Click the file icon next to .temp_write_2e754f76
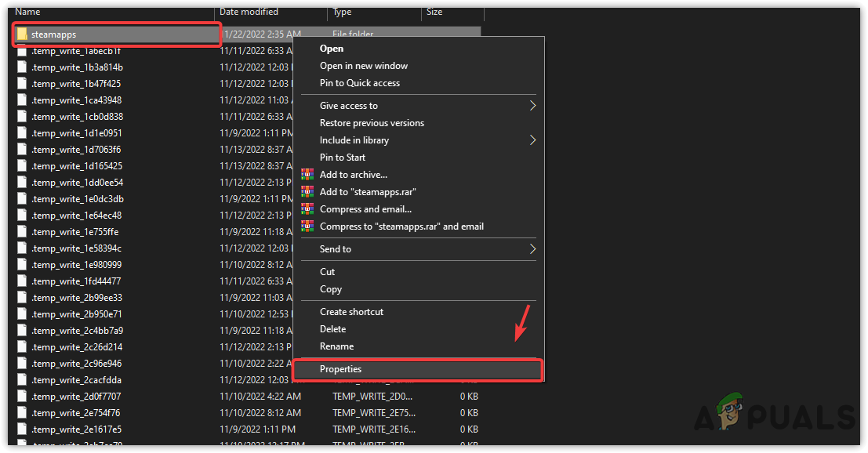Viewport: 868px width, 453px height. [x=21, y=412]
